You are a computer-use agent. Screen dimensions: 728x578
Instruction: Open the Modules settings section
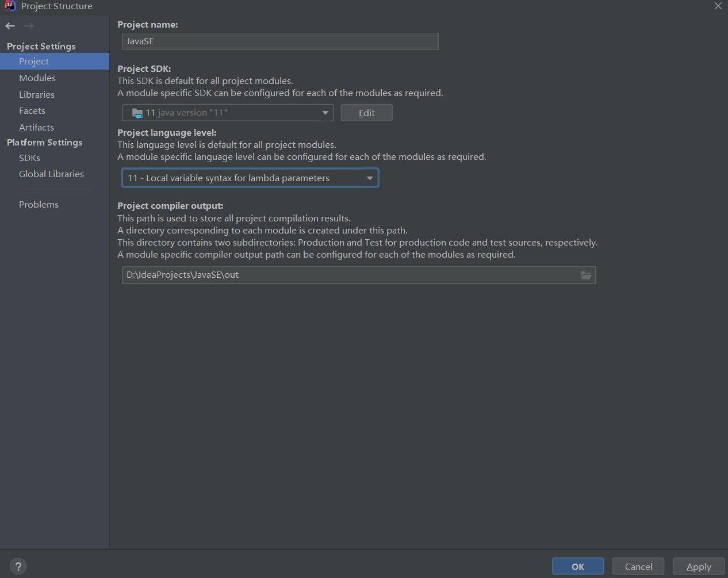point(37,78)
